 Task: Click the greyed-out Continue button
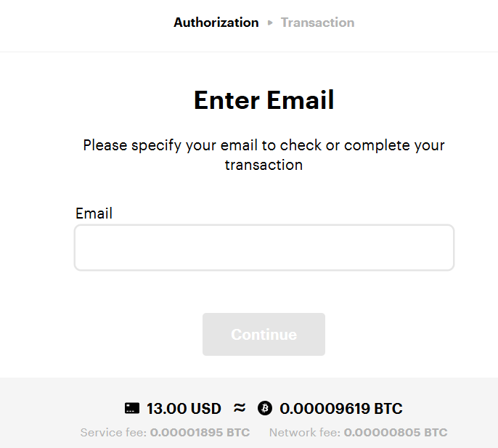tap(264, 334)
